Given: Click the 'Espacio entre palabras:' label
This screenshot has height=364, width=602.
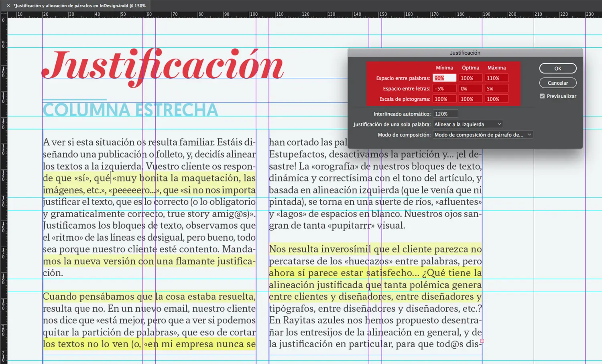Looking at the screenshot, I should [403, 78].
